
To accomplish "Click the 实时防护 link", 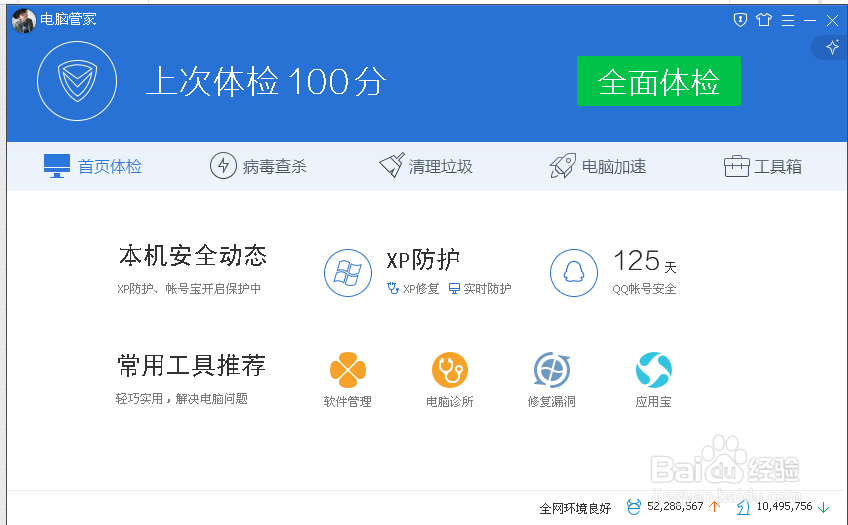I will coord(480,289).
